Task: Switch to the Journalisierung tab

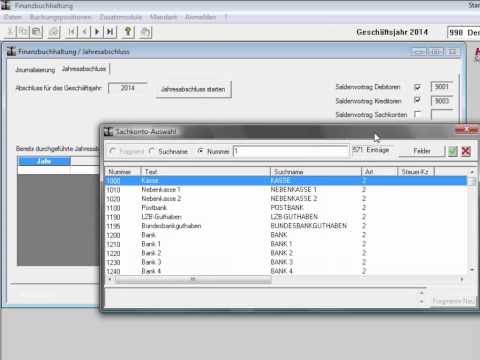Action: tap(35, 70)
